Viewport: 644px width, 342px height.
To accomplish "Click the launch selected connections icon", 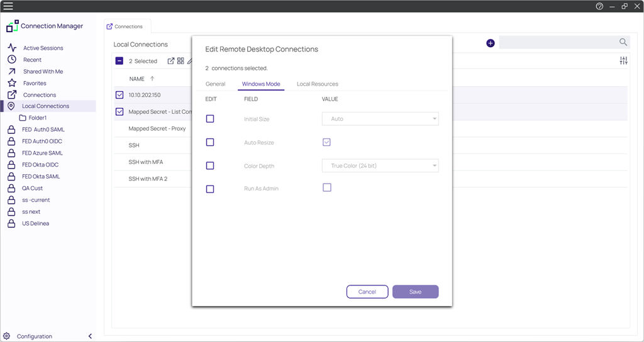I will (171, 61).
